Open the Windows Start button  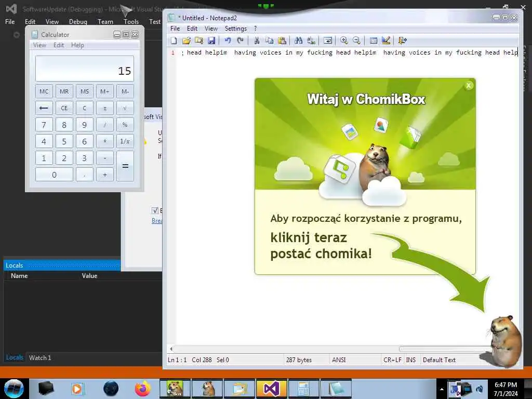(x=14, y=389)
